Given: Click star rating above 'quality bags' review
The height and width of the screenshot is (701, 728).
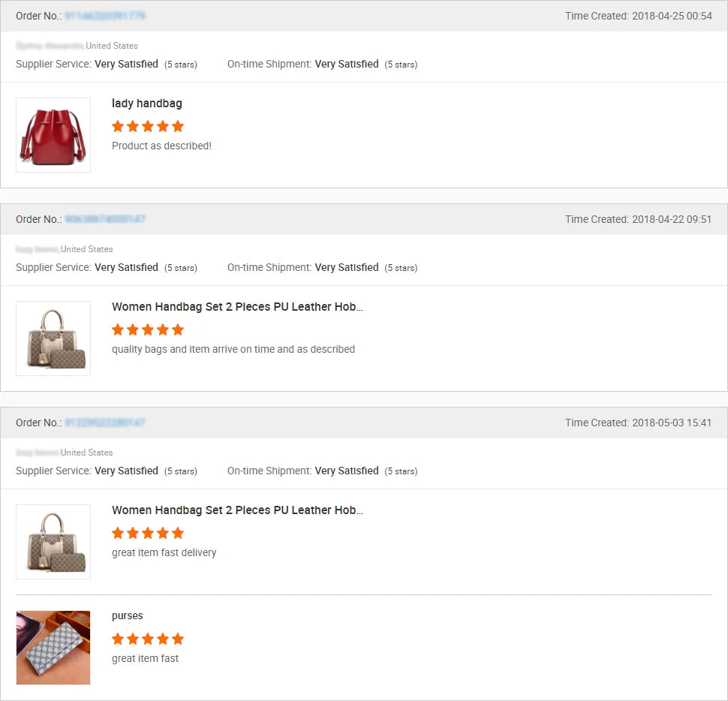Looking at the screenshot, I should pos(148,329).
